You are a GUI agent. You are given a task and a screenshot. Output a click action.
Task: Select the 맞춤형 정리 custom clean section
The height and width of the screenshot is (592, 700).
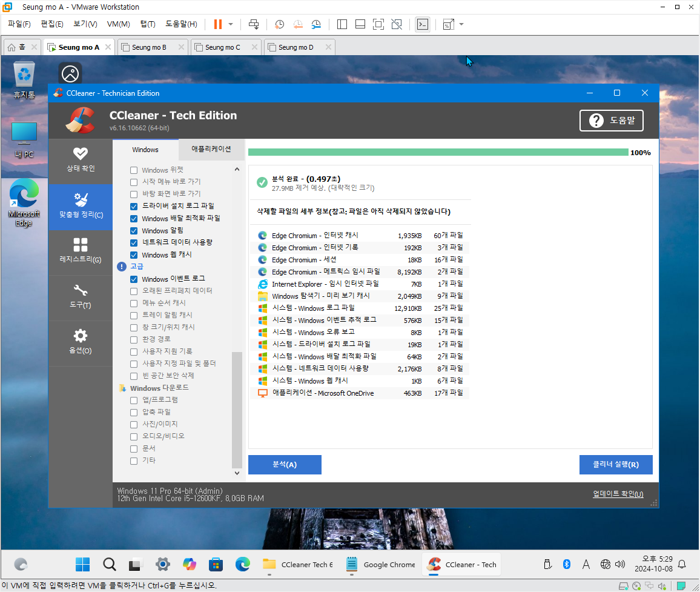pyautogui.click(x=81, y=207)
